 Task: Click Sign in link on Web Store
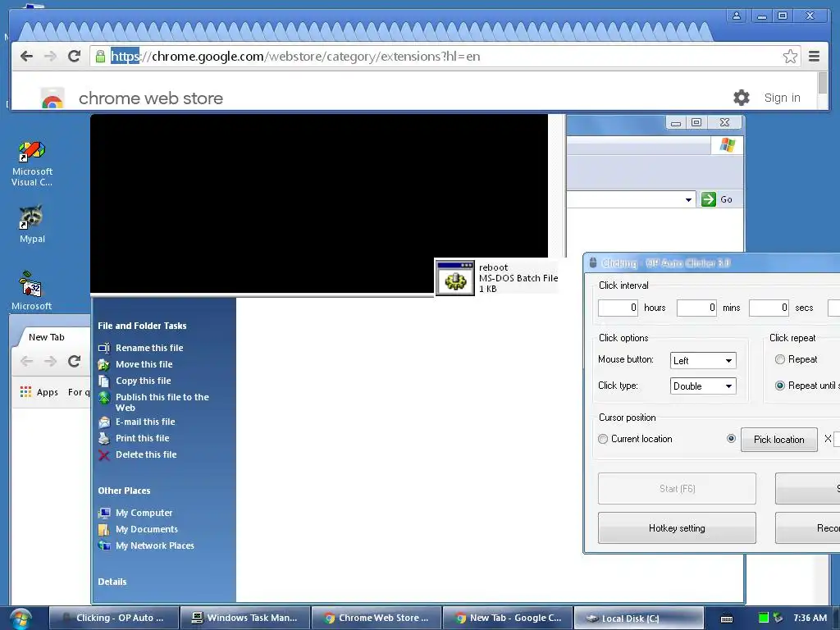(782, 98)
